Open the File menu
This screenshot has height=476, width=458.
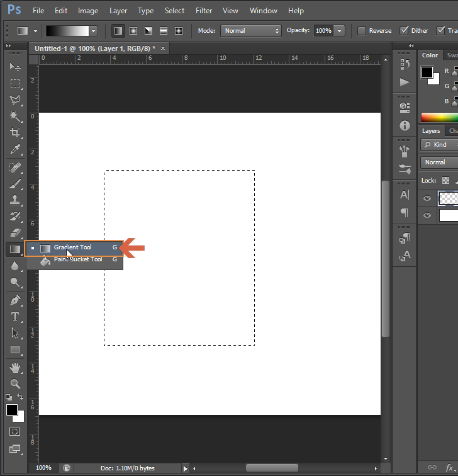click(38, 11)
